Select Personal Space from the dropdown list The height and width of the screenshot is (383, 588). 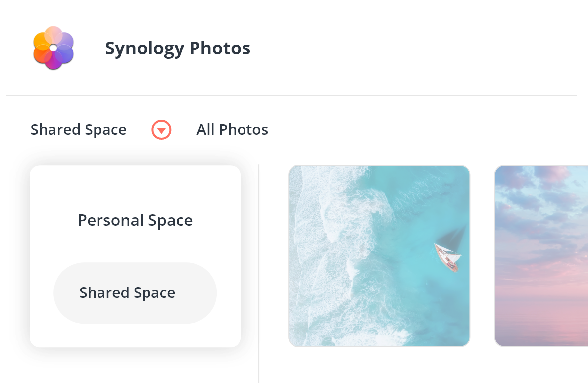coord(135,220)
